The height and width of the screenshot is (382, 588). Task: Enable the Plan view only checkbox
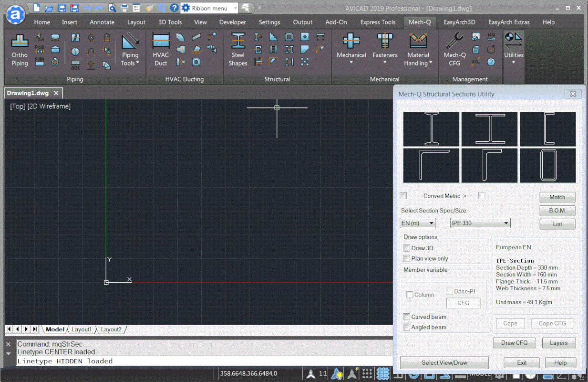point(406,259)
